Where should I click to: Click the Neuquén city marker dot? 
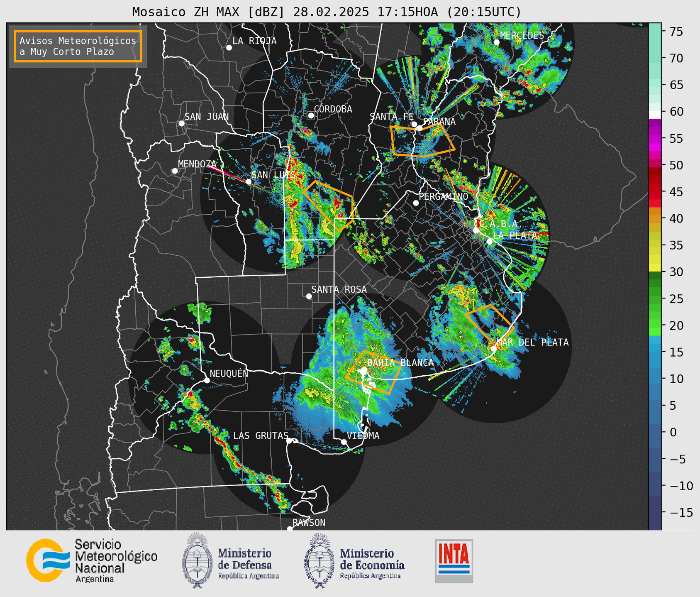point(207,380)
